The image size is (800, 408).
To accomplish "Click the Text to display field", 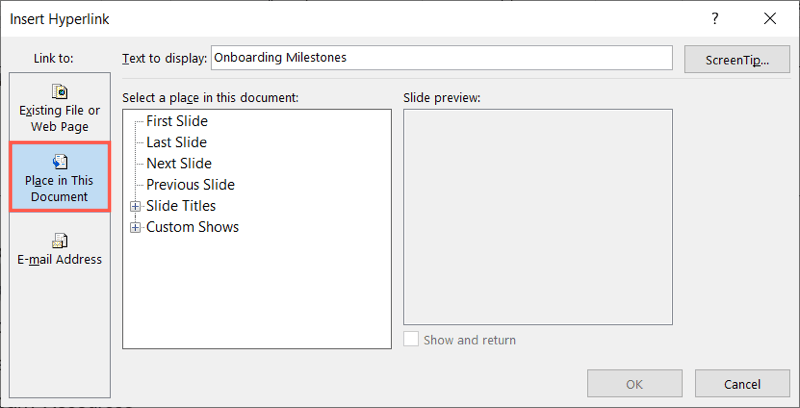I will (441, 58).
